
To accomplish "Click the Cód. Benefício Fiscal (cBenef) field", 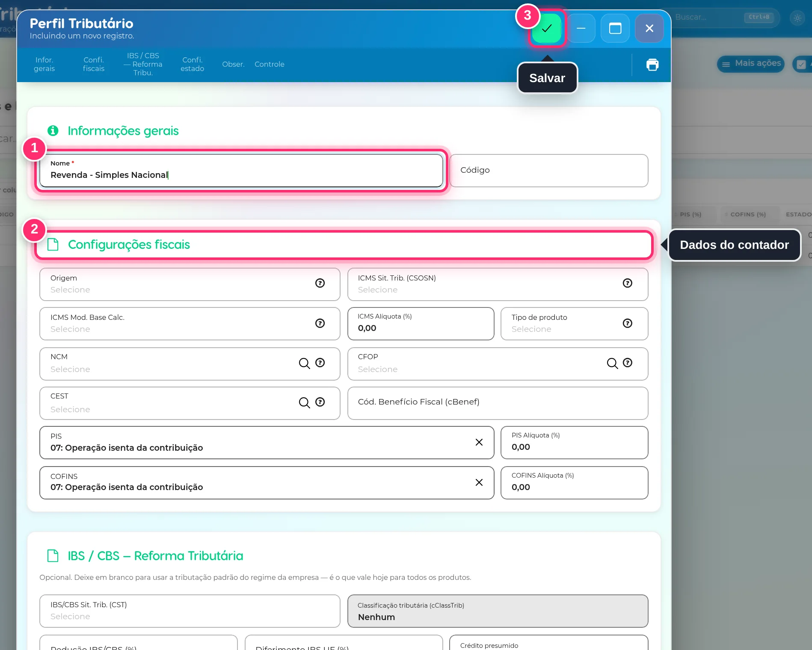I will (498, 403).
